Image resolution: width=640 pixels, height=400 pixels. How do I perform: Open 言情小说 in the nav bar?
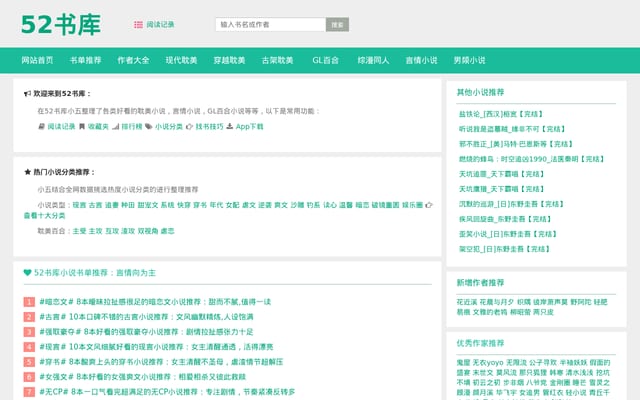422,60
